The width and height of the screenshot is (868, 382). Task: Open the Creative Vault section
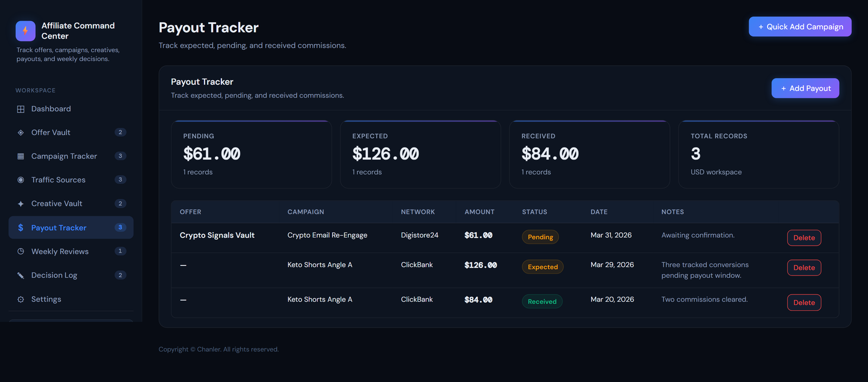click(x=71, y=204)
